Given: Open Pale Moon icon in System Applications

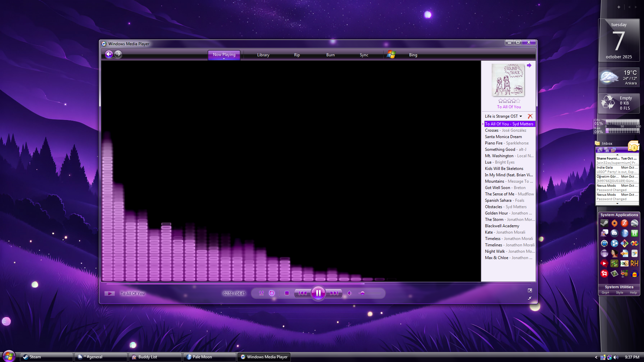Looking at the screenshot, I should [x=625, y=233].
